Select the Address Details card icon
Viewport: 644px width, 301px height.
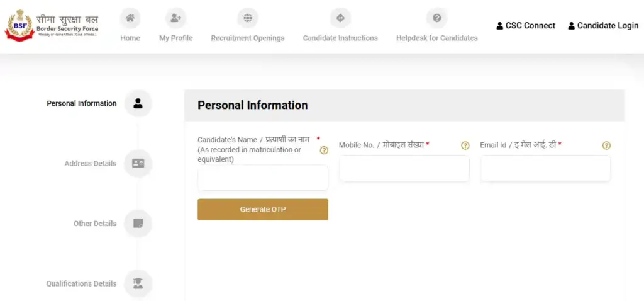(138, 163)
